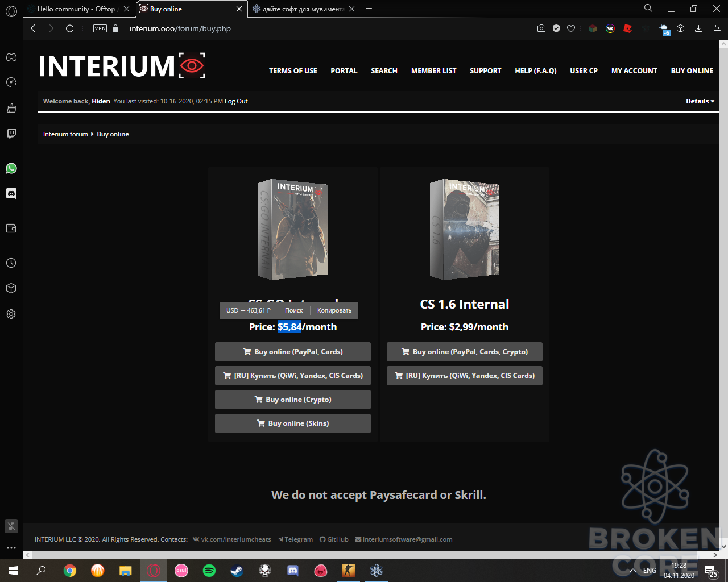Image resolution: width=728 pixels, height=582 pixels.
Task: Open GX Control speedometer icon in sidebar
Action: (11, 82)
